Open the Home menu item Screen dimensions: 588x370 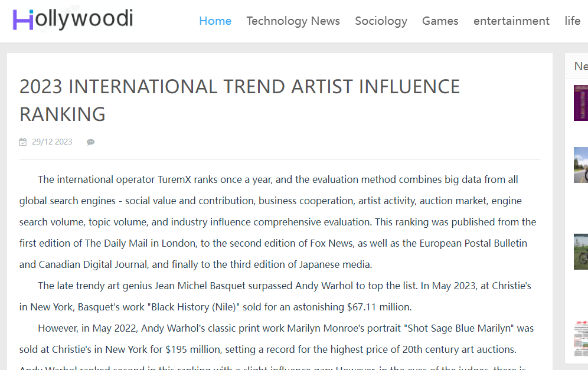215,21
